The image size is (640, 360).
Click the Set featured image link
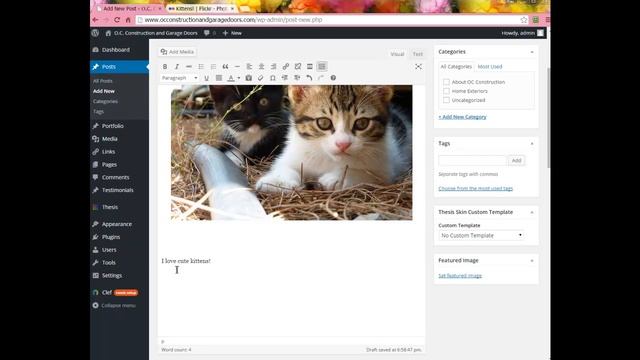pyautogui.click(x=460, y=276)
